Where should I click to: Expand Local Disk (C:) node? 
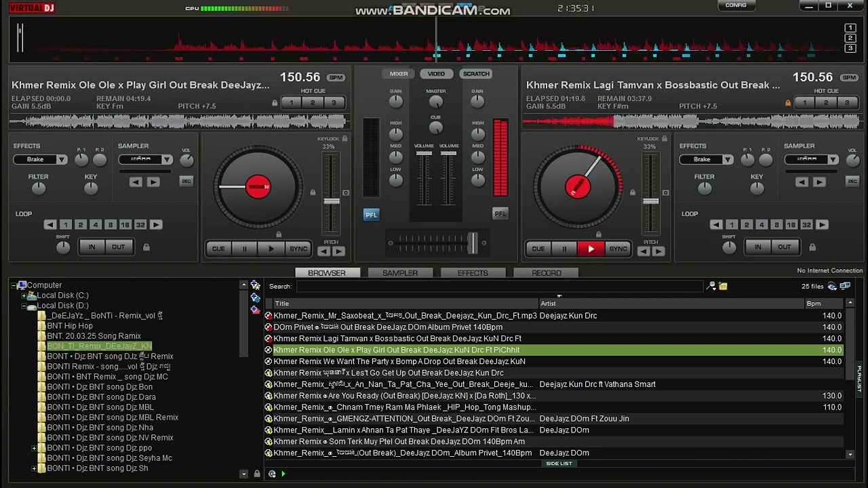click(24, 296)
